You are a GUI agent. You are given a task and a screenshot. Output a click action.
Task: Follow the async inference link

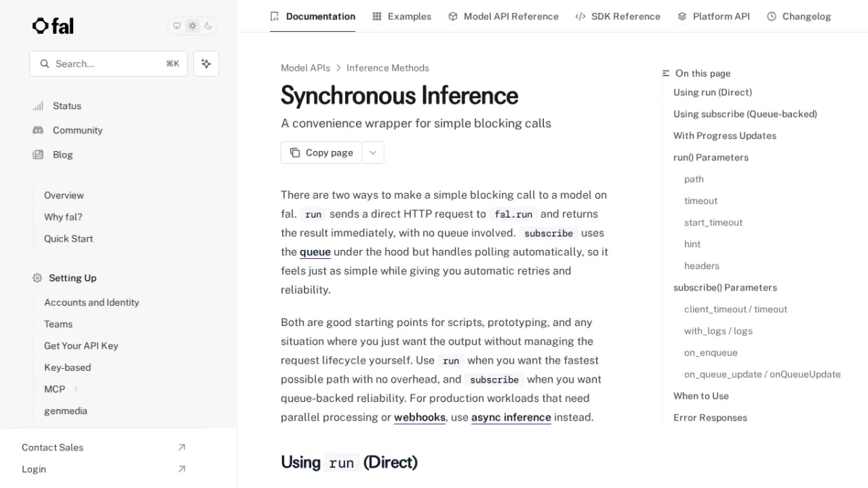(511, 417)
